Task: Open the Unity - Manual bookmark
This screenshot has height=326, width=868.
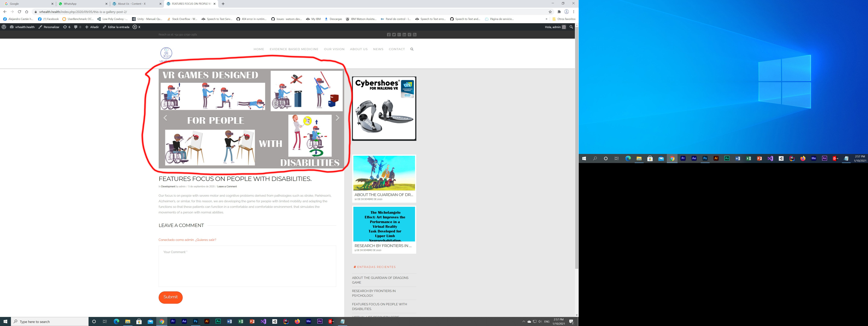Action: point(147,19)
